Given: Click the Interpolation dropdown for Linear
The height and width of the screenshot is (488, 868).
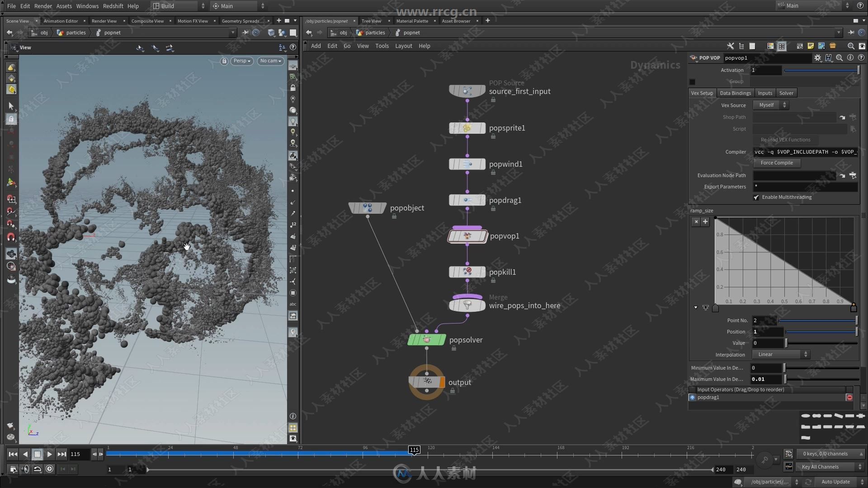Looking at the screenshot, I should click(x=780, y=355).
